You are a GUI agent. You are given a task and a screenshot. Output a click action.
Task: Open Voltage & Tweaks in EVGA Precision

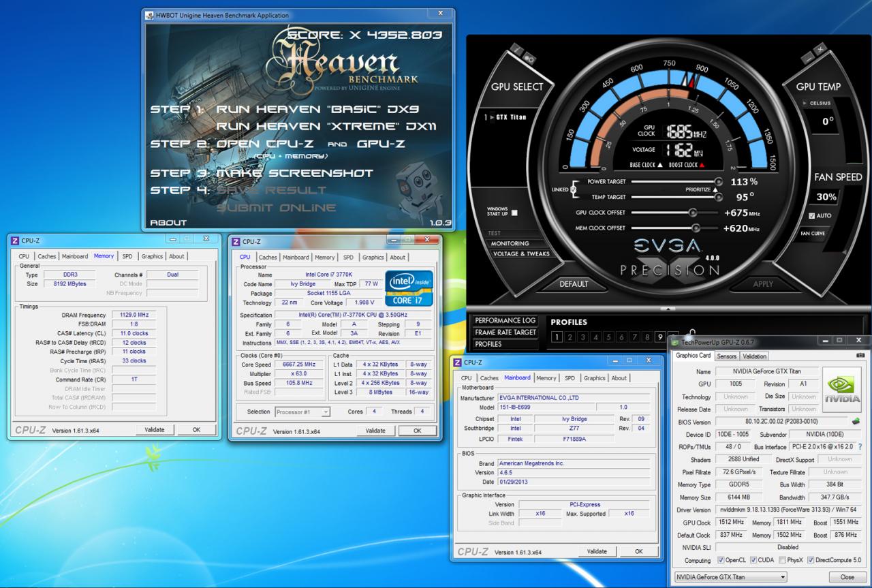point(520,254)
